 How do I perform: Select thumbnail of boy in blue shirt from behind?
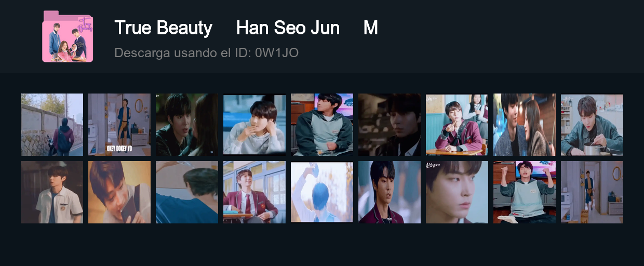[187, 192]
